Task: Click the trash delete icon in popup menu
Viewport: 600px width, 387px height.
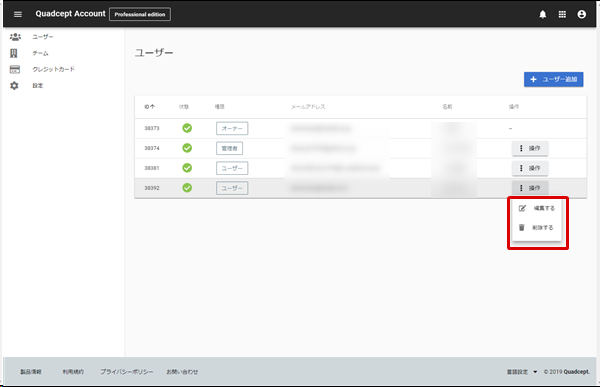Action: click(522, 227)
